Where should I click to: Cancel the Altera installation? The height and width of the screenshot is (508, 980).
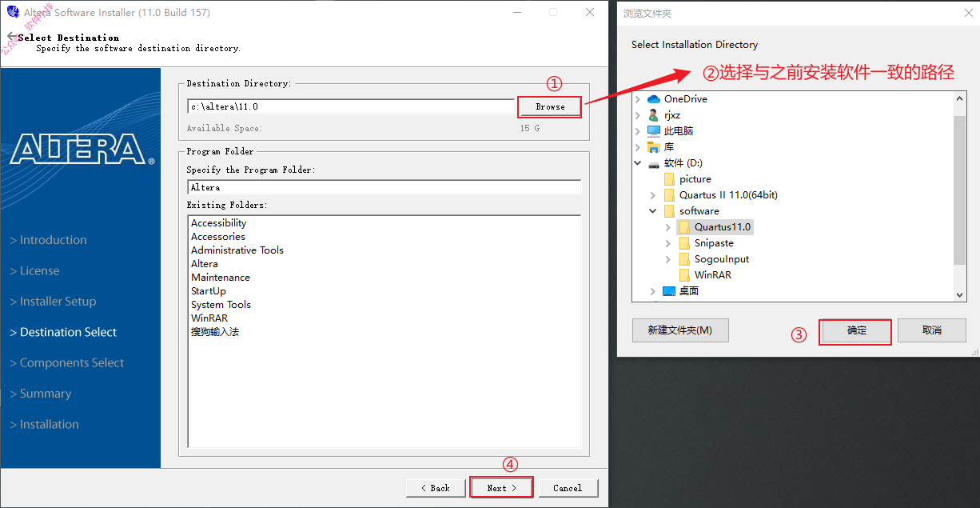pyautogui.click(x=568, y=488)
